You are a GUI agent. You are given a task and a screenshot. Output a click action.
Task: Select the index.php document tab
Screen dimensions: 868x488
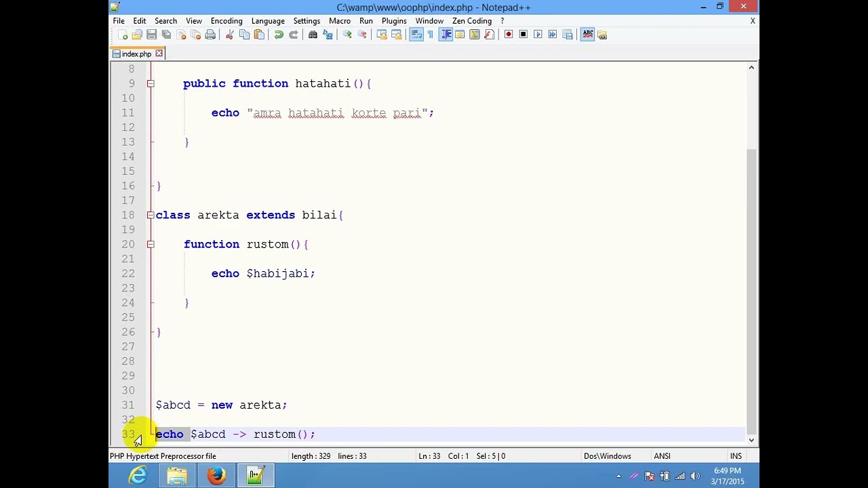pyautogui.click(x=136, y=54)
